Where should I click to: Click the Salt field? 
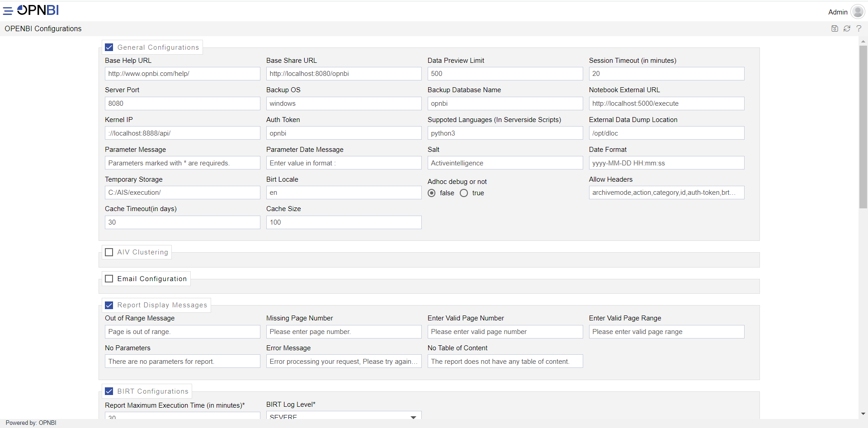coord(505,163)
